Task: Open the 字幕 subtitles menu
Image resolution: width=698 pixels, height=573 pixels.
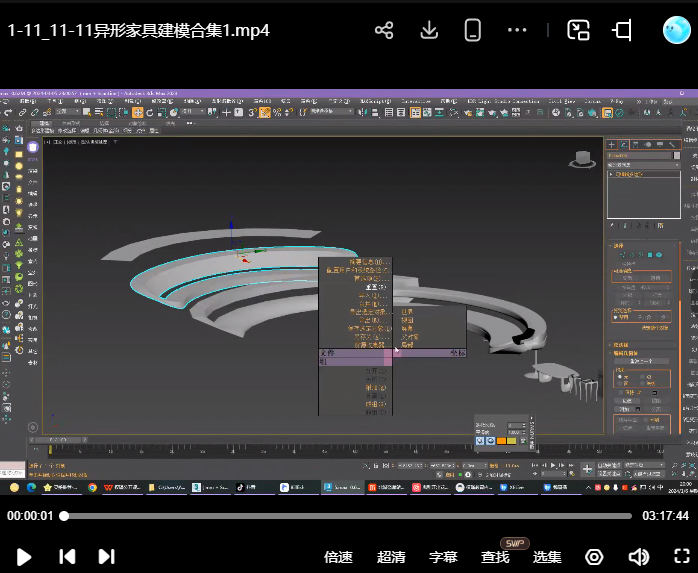Action: pos(443,557)
